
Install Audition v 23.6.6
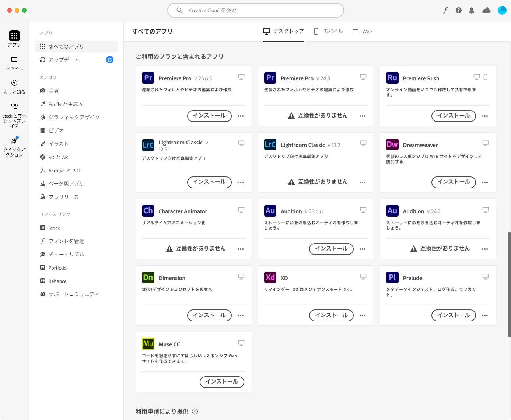[331, 249]
